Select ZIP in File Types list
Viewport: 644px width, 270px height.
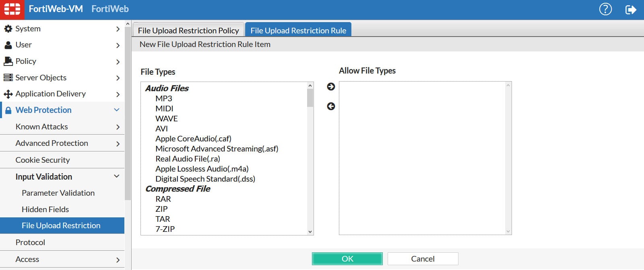click(161, 209)
